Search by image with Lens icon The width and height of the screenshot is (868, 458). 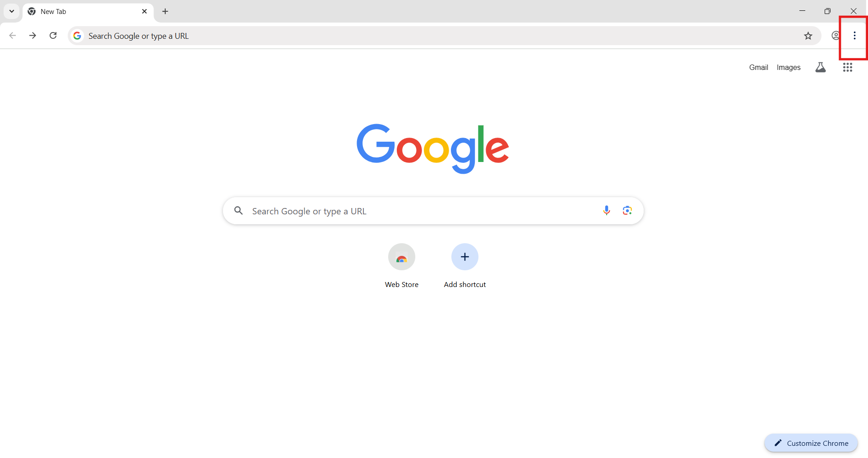pos(627,210)
